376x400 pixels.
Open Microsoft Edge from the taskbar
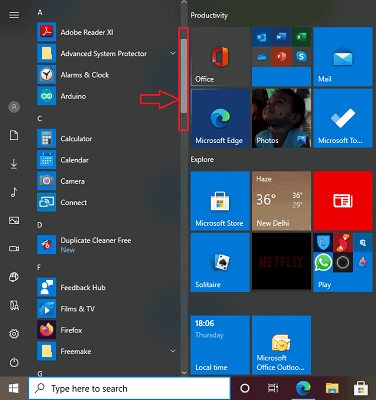(x=303, y=388)
